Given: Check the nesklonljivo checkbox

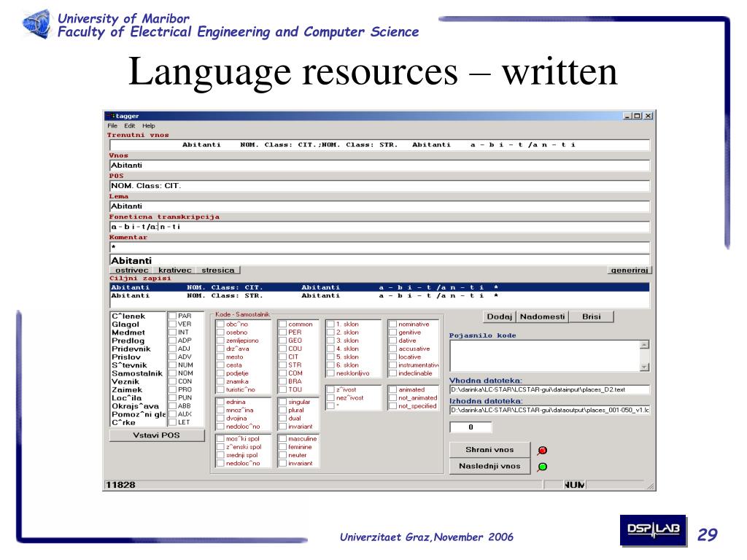Looking at the screenshot, I should (x=330, y=373).
